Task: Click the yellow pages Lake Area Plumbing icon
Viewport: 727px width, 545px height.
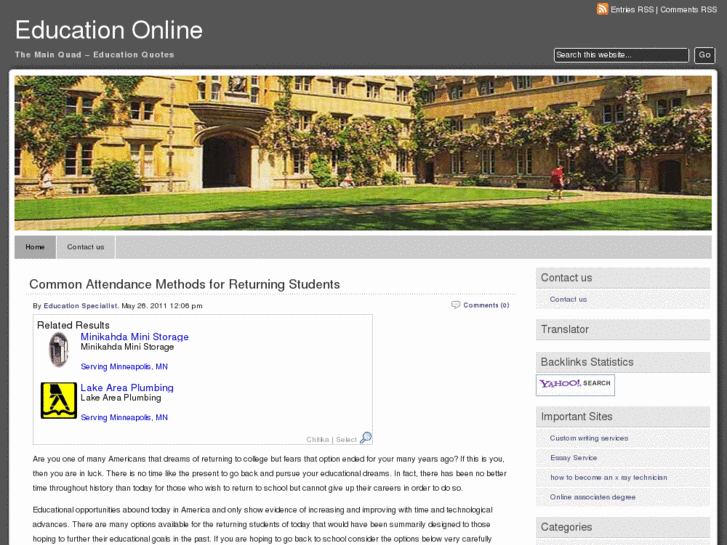Action: [59, 400]
